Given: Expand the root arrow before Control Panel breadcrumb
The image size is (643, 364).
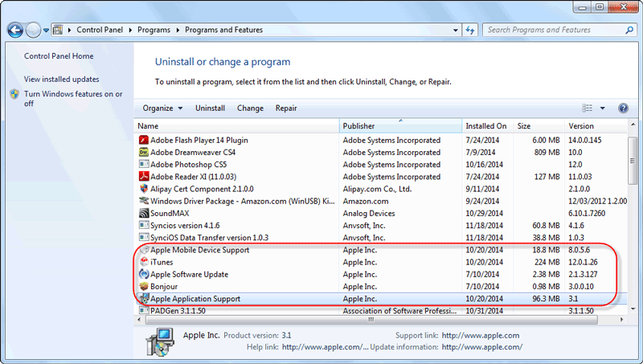Looking at the screenshot, I should click(69, 30).
